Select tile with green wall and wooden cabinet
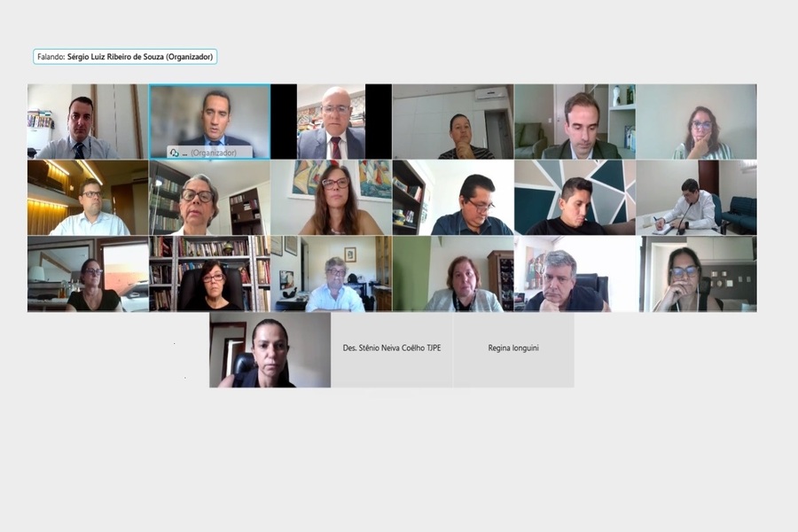 point(453,274)
